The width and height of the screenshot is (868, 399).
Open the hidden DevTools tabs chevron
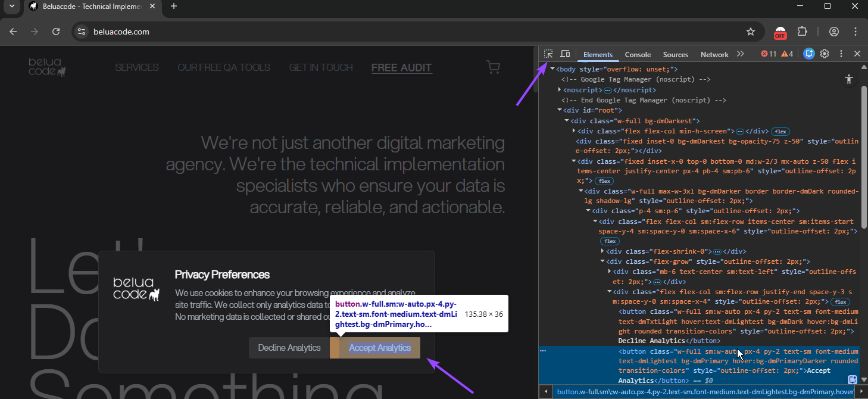741,53
